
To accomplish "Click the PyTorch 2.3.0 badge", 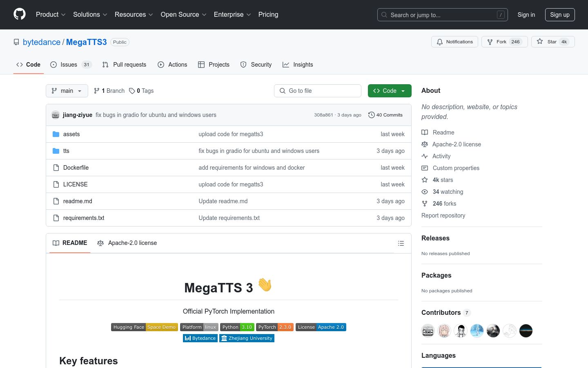I will 275,327.
